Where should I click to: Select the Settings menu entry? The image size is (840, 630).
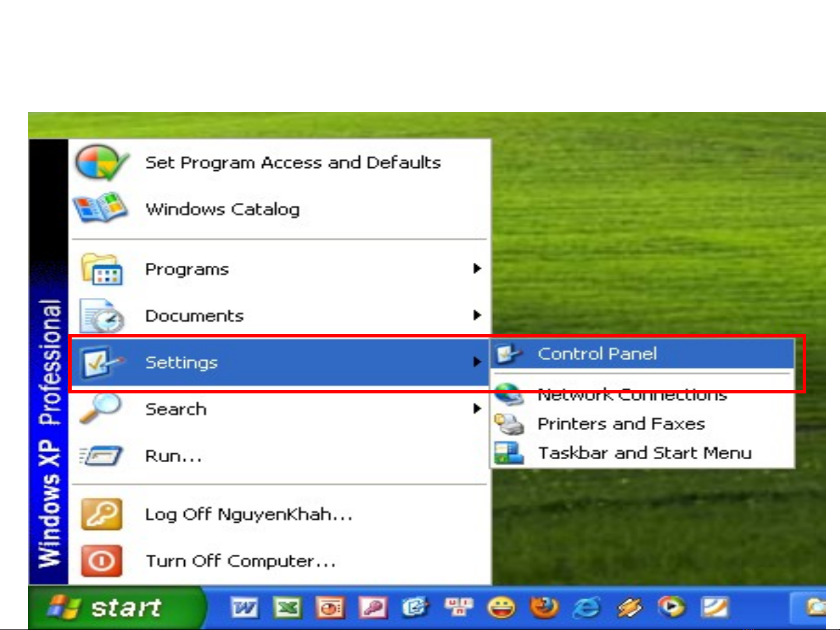280,362
